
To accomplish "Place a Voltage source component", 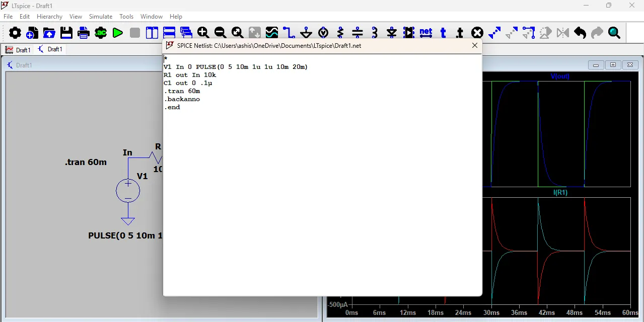I will (323, 33).
